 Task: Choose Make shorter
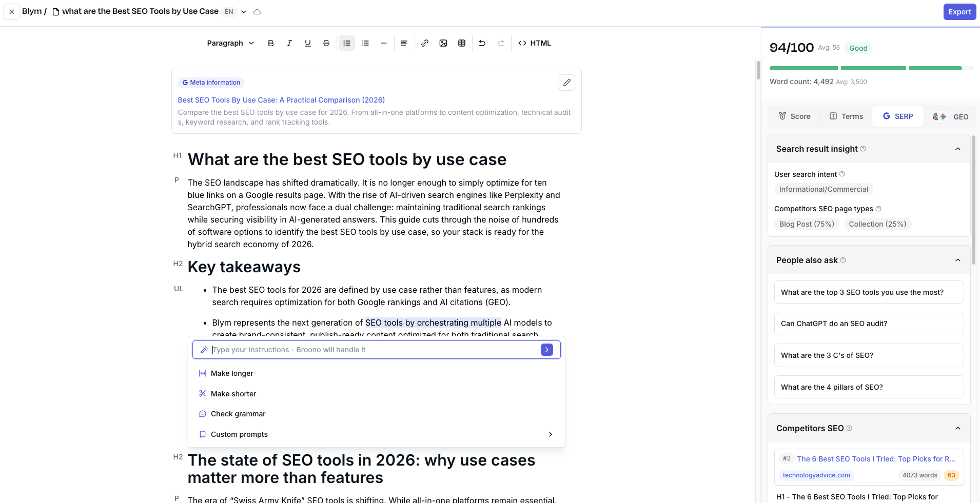tap(377, 394)
